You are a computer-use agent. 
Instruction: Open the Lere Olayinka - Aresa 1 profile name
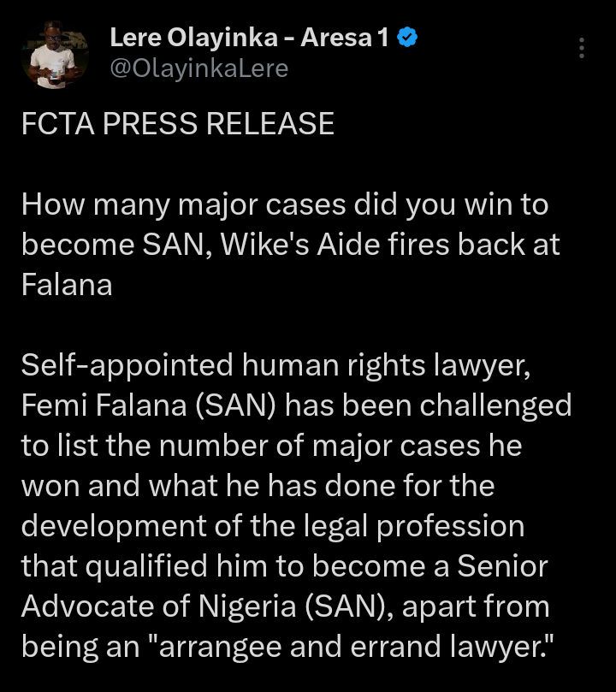pos(249,38)
